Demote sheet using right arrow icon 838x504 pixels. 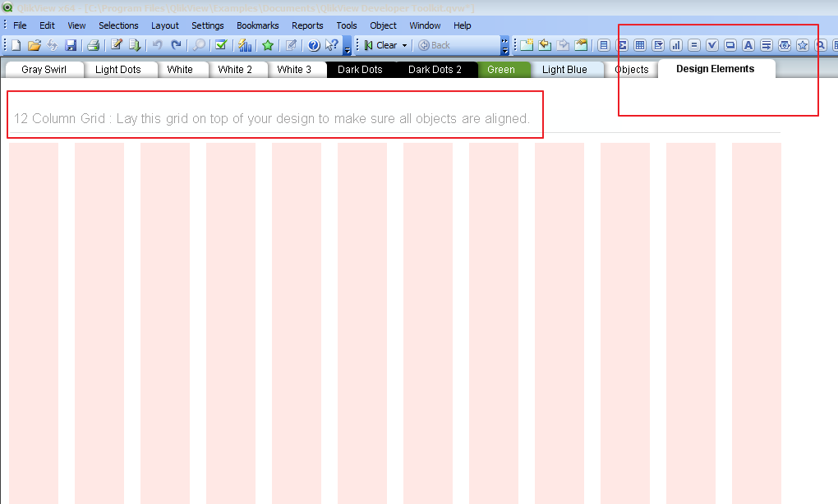[563, 45]
